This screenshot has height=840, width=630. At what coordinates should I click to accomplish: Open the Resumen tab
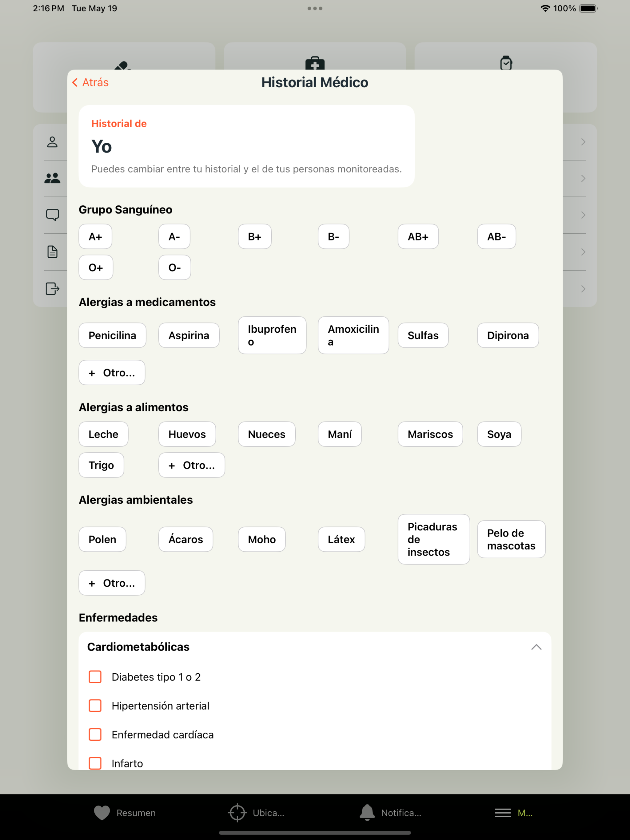[125, 813]
